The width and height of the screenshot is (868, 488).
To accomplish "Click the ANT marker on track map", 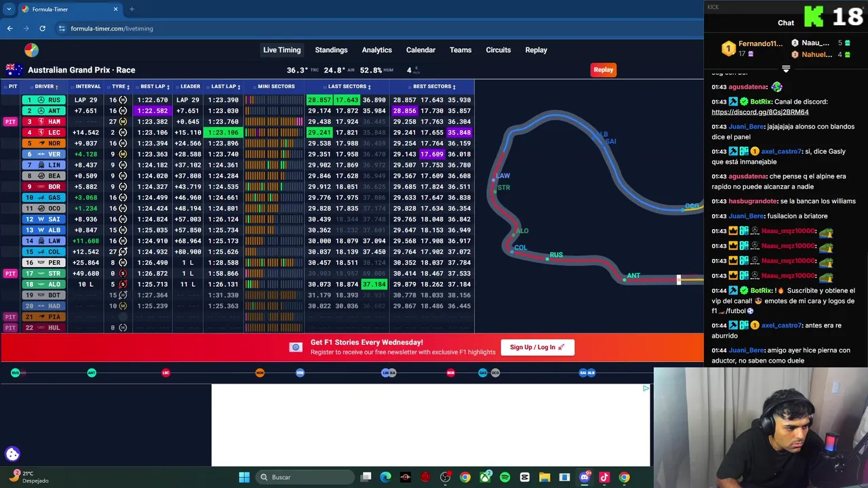I will [631, 277].
